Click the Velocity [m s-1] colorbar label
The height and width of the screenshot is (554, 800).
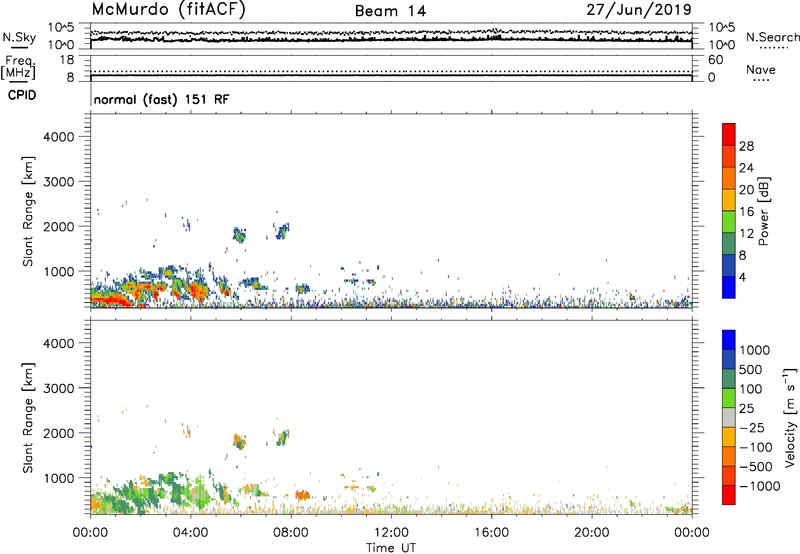point(790,417)
